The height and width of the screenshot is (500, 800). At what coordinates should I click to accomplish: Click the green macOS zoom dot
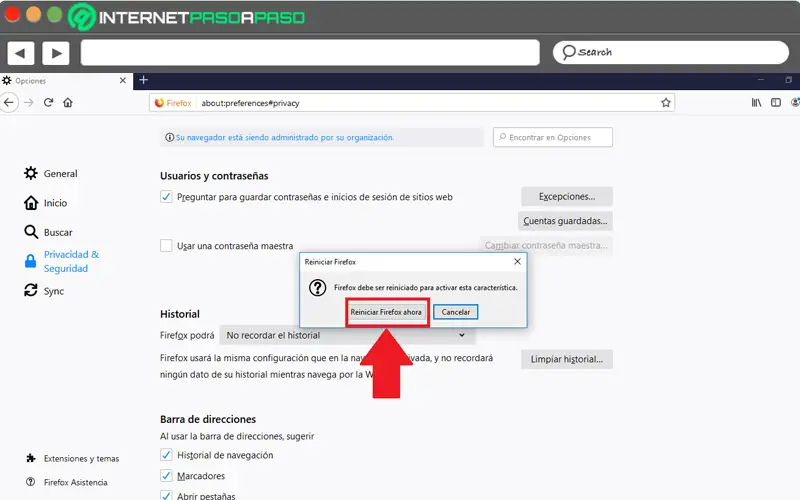pos(55,14)
